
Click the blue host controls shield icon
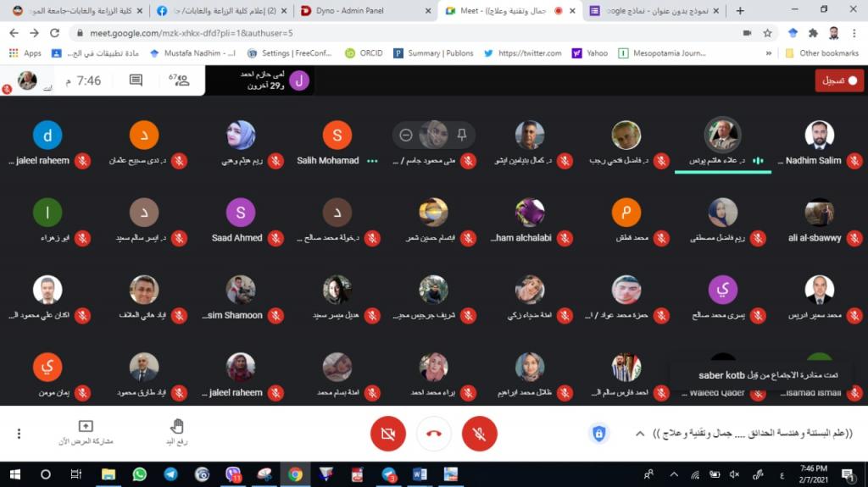point(598,434)
